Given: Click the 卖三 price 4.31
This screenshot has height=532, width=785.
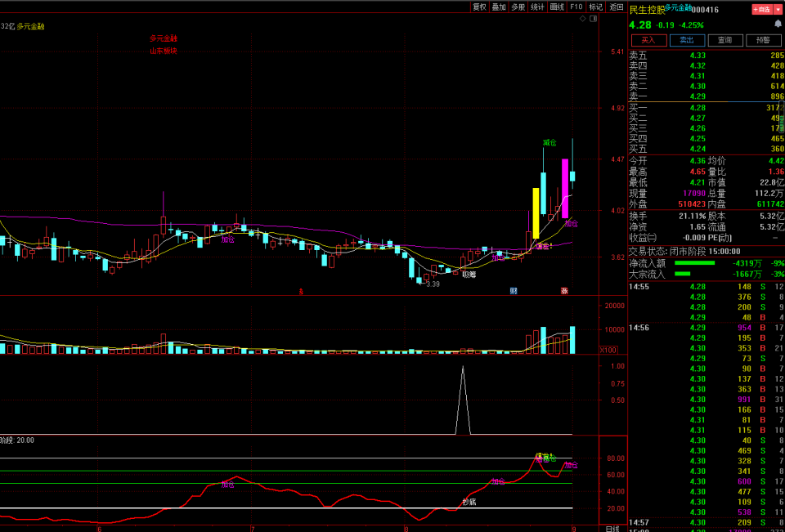Looking at the screenshot, I should (698, 76).
